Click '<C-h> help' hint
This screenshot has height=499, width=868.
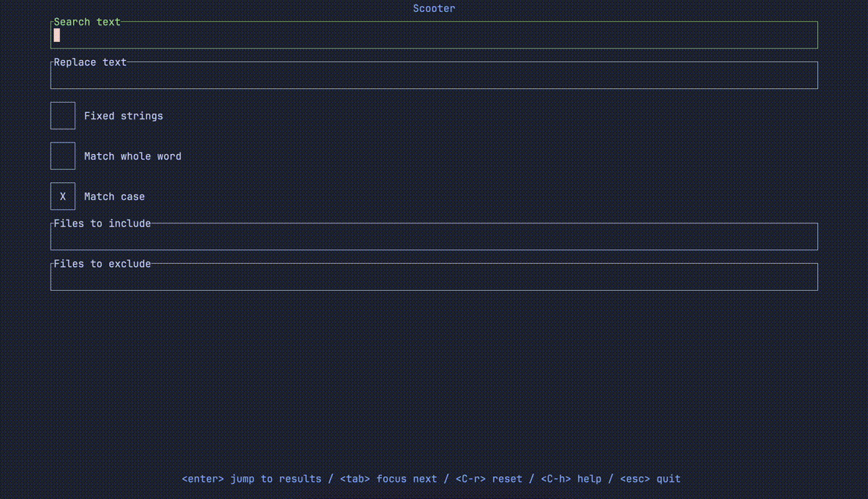tap(571, 479)
